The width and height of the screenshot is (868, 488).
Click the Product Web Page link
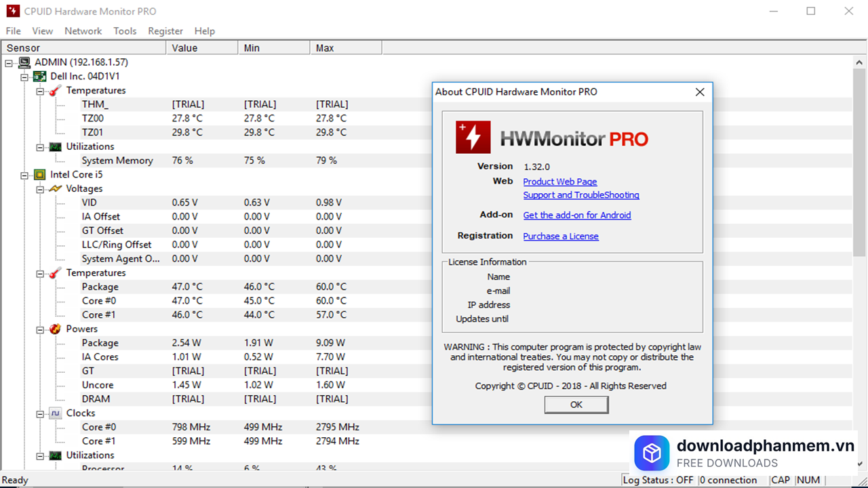pos(559,182)
